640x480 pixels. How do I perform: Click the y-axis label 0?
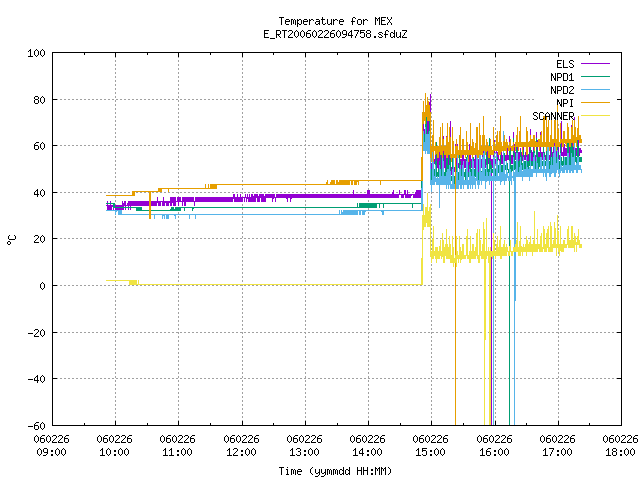[x=42, y=286]
